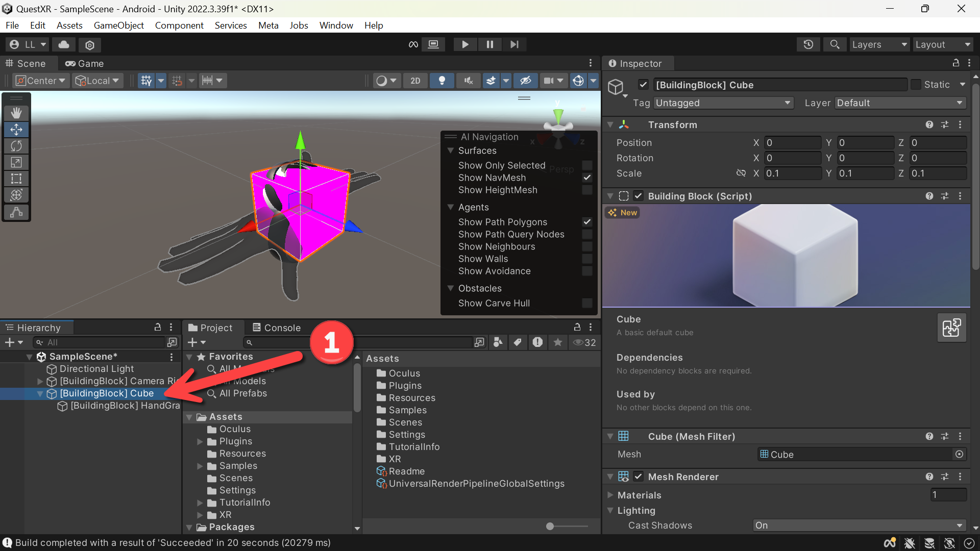The height and width of the screenshot is (551, 980).
Task: Switch to the Console tab
Action: pos(277,328)
